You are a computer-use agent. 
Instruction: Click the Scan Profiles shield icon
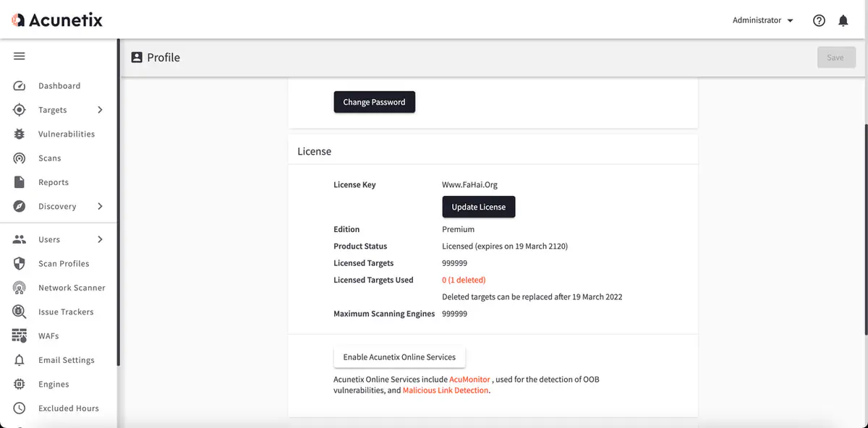tap(20, 264)
